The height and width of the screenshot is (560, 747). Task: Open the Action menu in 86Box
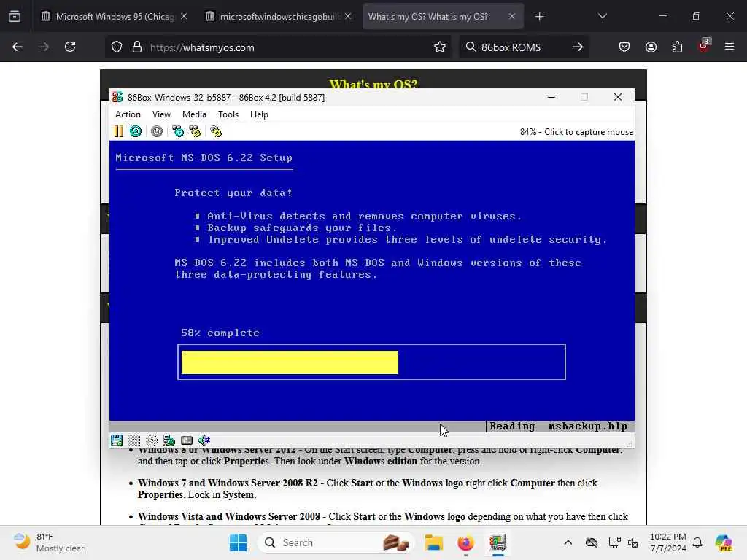tap(128, 114)
